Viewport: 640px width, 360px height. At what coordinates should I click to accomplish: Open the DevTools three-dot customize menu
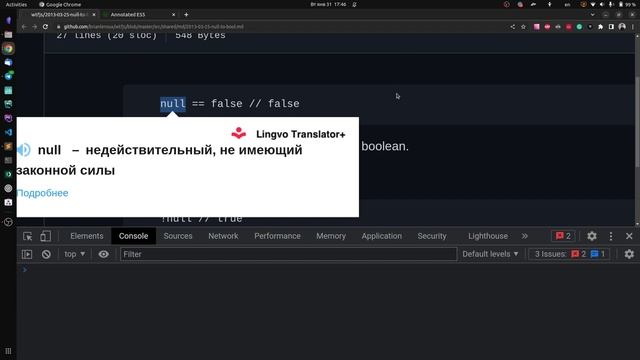[x=611, y=236]
